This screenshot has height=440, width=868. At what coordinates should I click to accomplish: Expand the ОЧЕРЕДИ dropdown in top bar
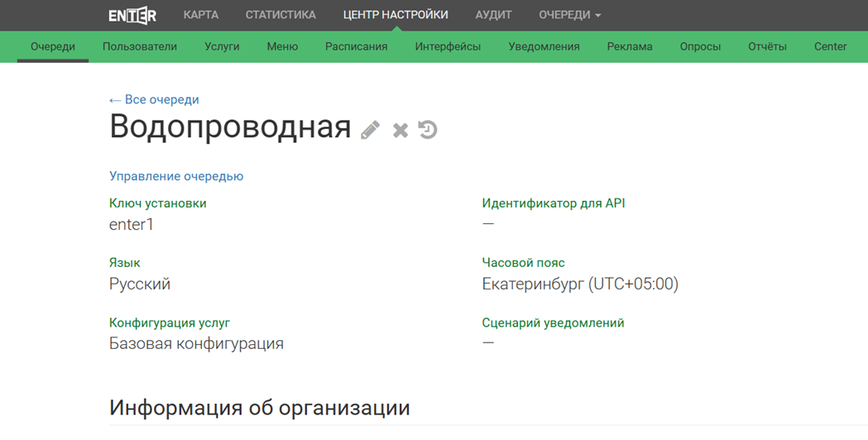(569, 15)
